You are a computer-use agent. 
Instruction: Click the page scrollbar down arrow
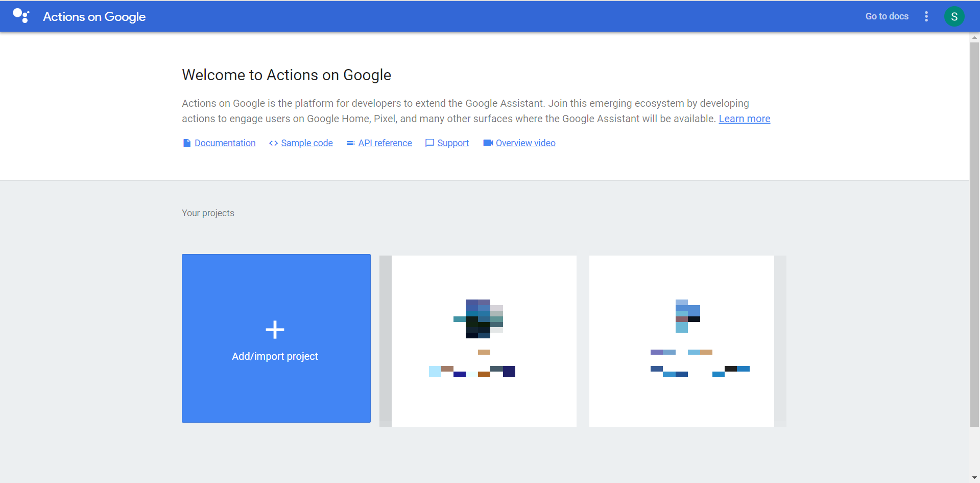[974, 477]
